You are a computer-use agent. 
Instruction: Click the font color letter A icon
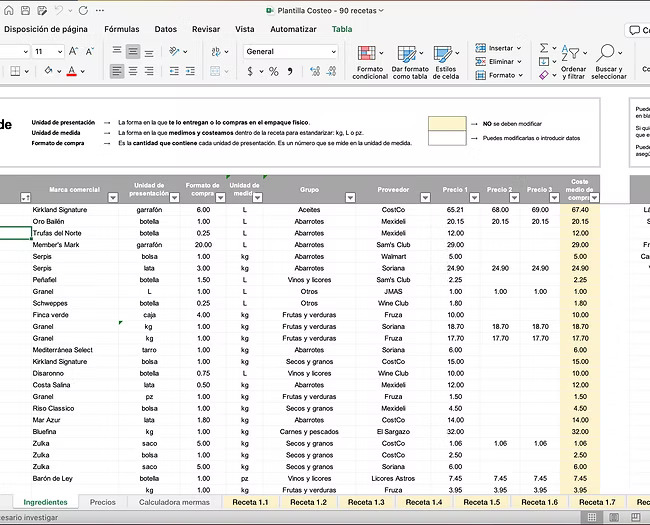tap(70, 71)
